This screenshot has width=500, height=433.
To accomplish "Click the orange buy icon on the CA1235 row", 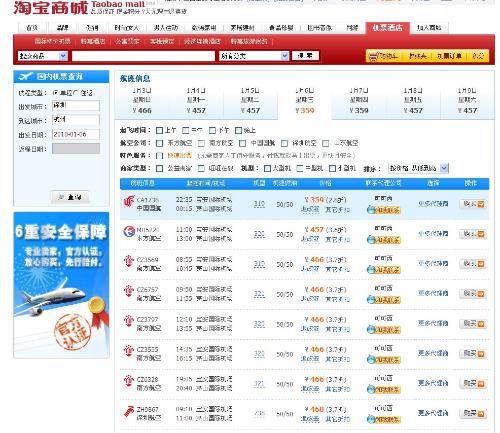I will click(481, 204).
